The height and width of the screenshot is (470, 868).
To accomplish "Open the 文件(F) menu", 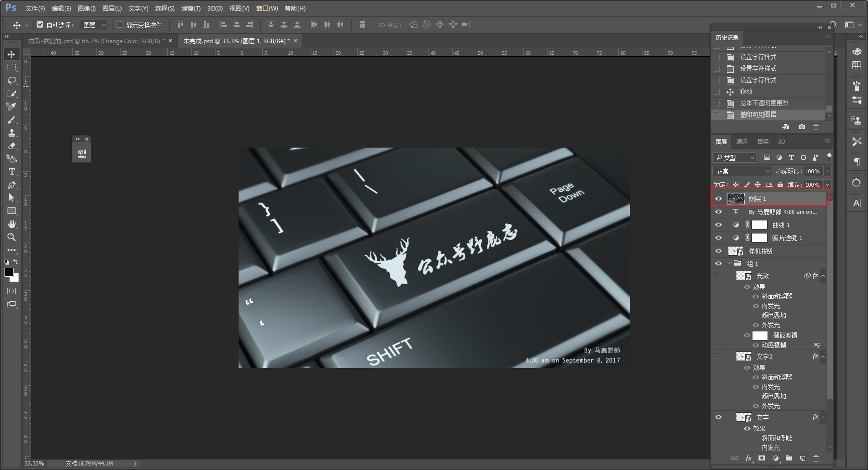I will click(x=35, y=9).
